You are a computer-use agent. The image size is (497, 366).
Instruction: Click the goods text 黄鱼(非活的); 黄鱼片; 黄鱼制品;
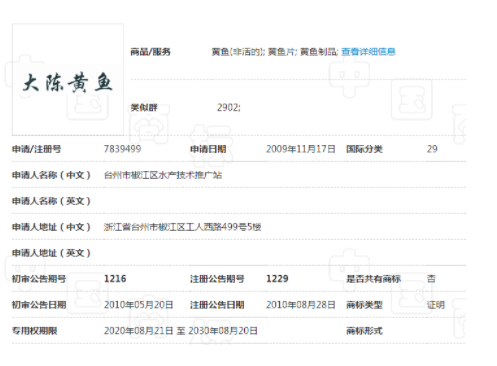275,52
